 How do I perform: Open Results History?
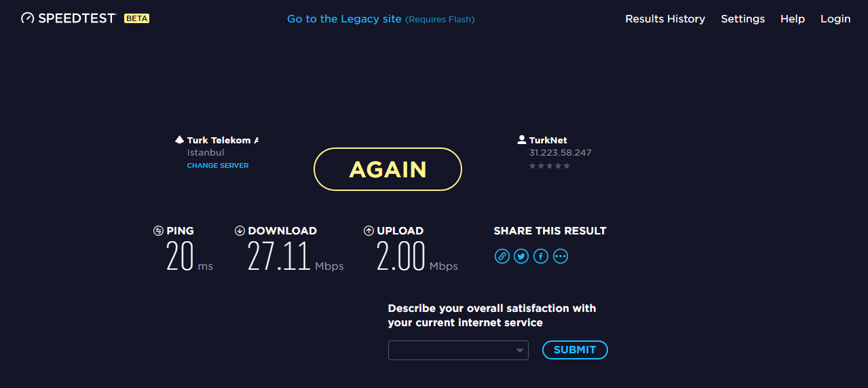tap(665, 19)
